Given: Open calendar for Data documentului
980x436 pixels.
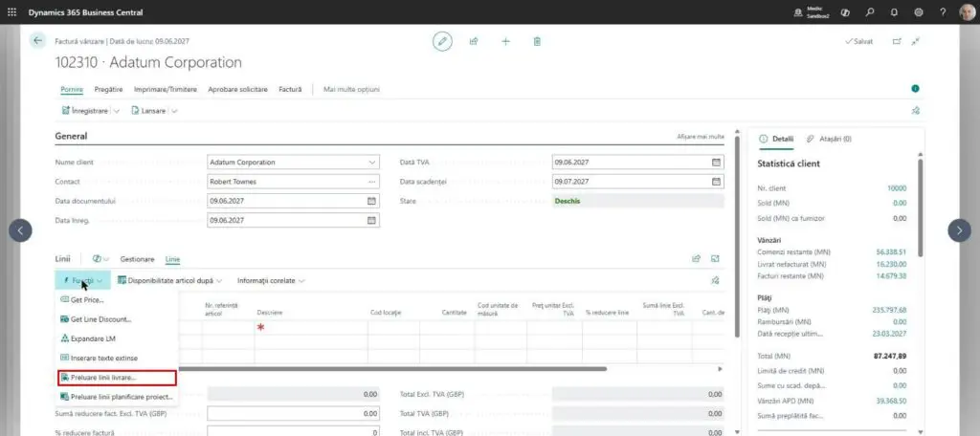Looking at the screenshot, I should pos(371,201).
